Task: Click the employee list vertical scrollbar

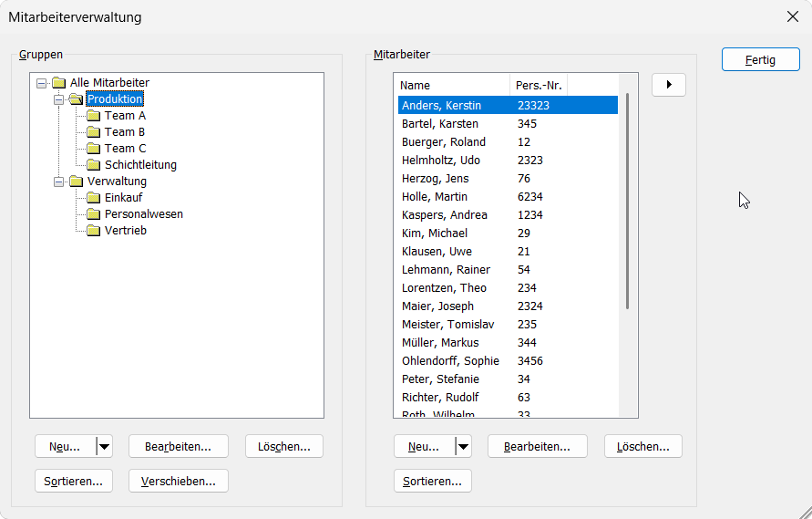Action: (628, 202)
